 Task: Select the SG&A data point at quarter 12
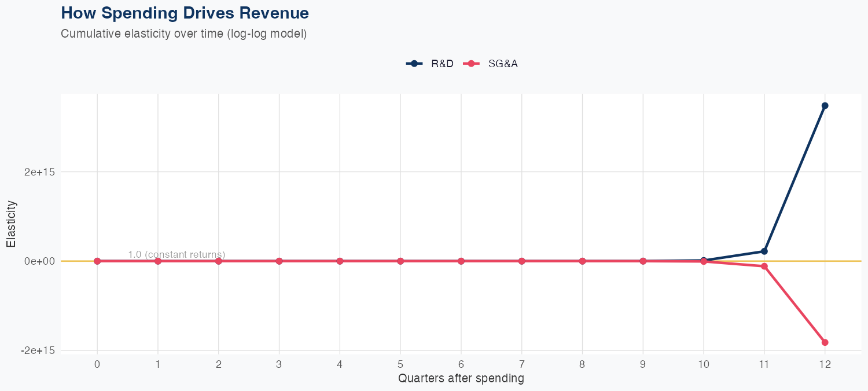825,342
